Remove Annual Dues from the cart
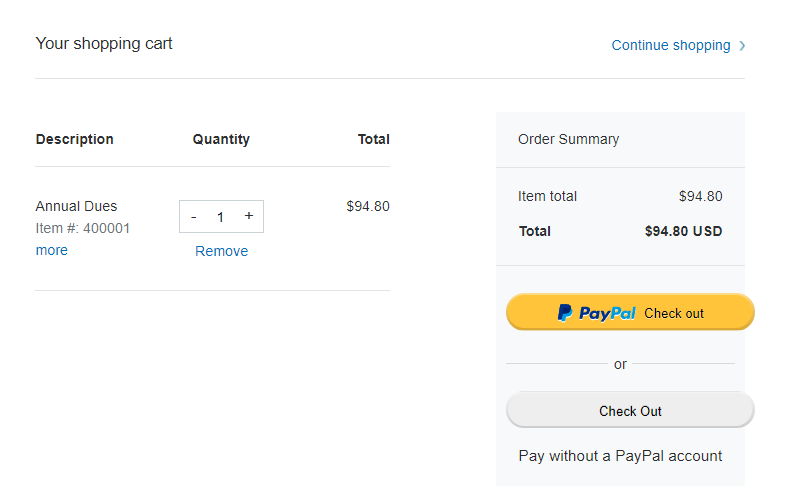 coord(221,251)
